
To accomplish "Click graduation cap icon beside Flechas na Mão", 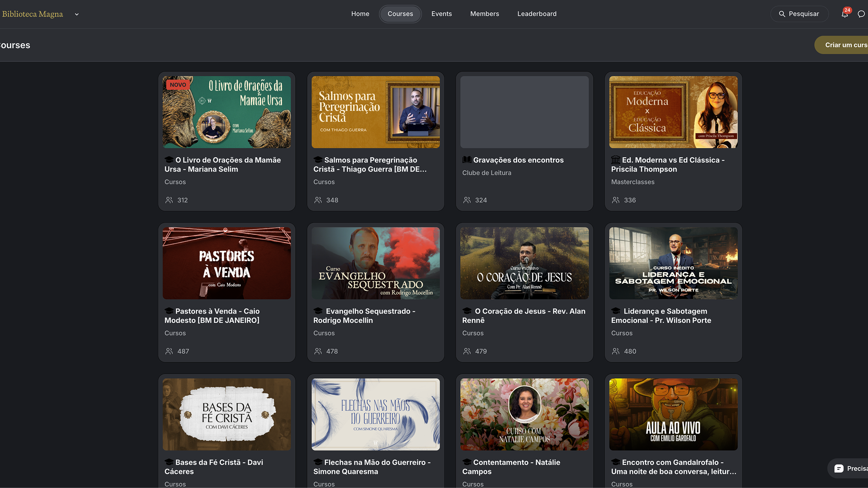I will pyautogui.click(x=318, y=462).
